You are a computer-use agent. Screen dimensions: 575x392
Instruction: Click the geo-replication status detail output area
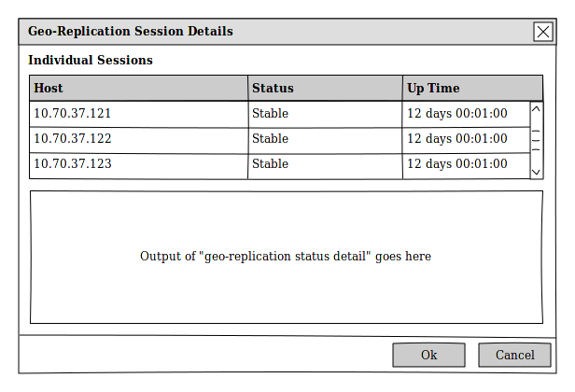coord(286,257)
